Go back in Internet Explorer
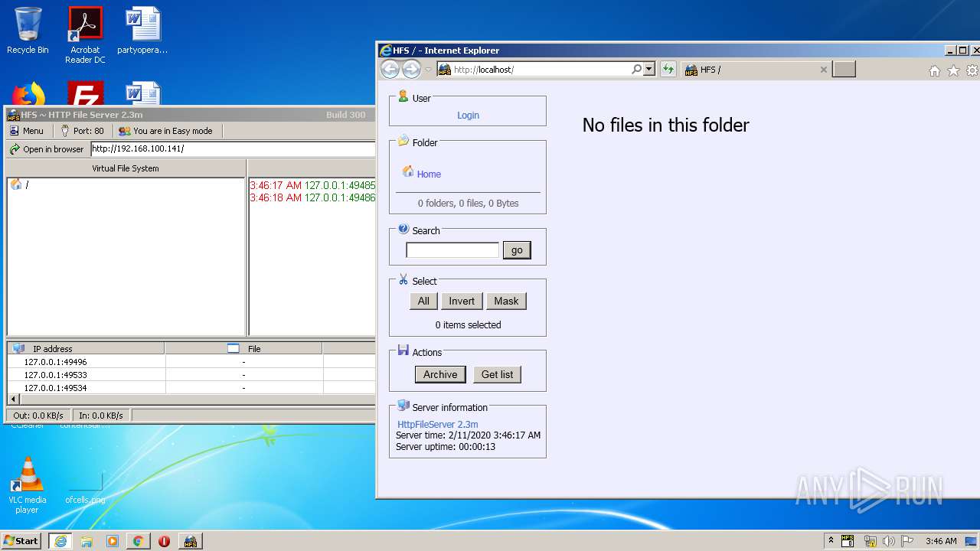This screenshot has height=551, width=980. [390, 70]
